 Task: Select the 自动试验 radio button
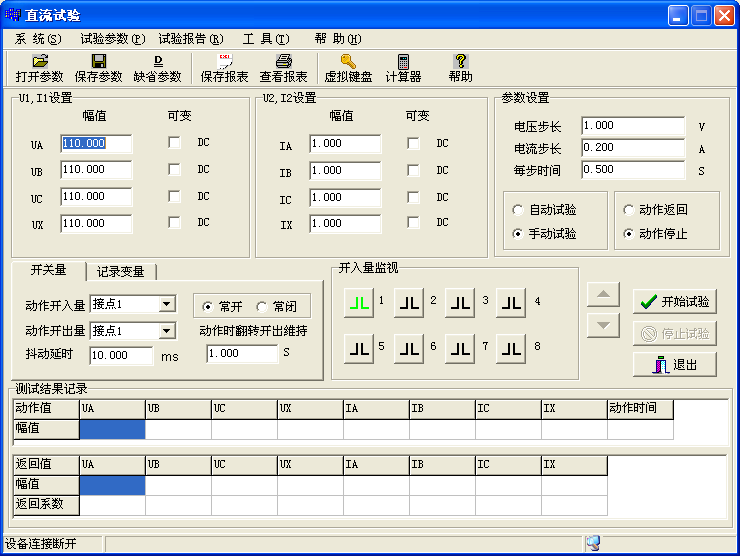click(517, 210)
